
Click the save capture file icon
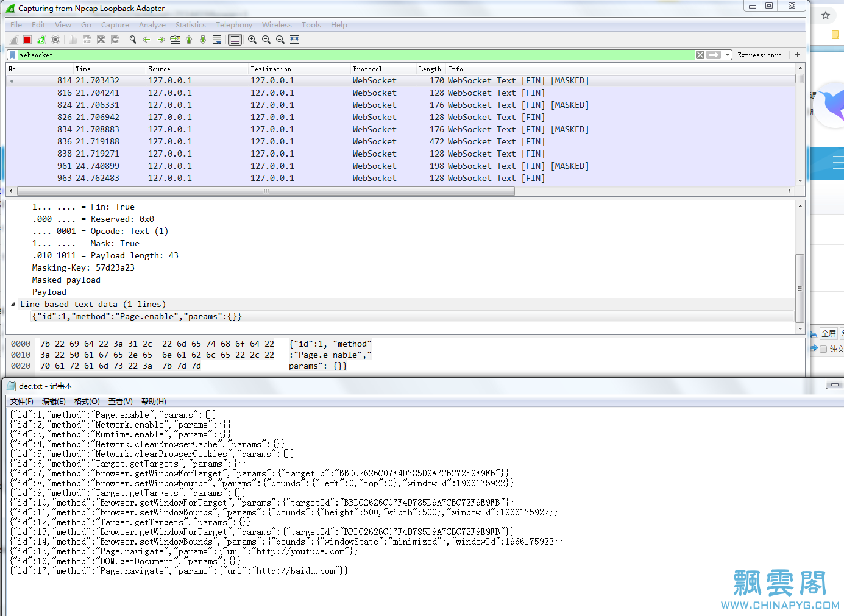87,40
